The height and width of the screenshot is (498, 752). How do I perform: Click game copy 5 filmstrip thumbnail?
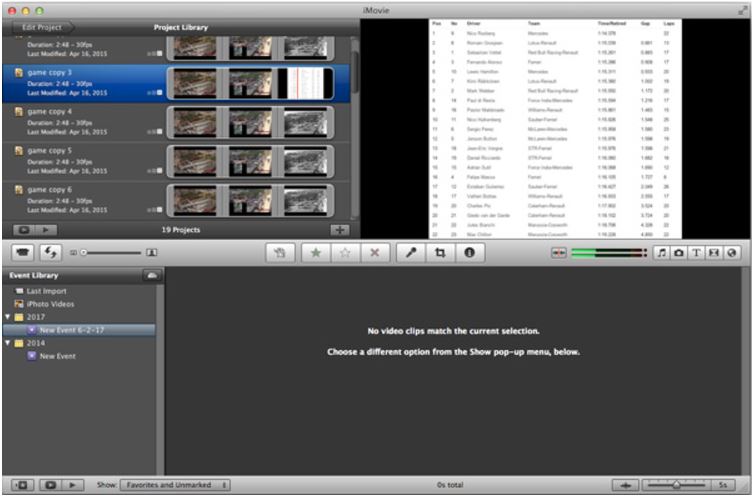pos(250,161)
